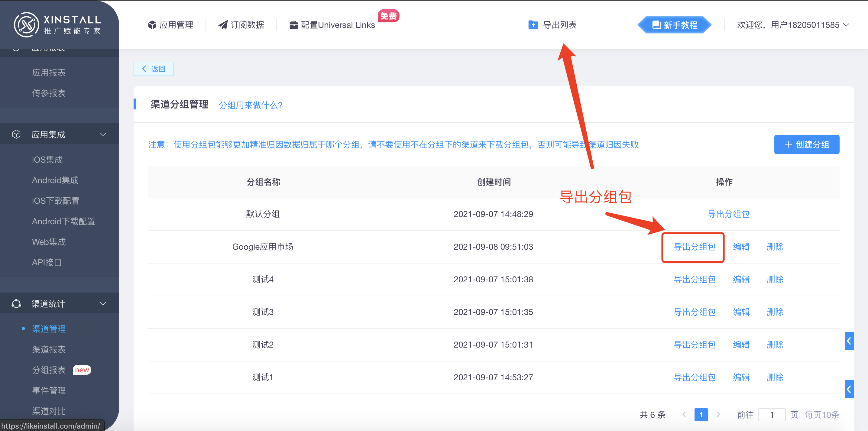Open 配置Universal Links in top navigation
This screenshot has width=868, height=431.
[x=332, y=24]
